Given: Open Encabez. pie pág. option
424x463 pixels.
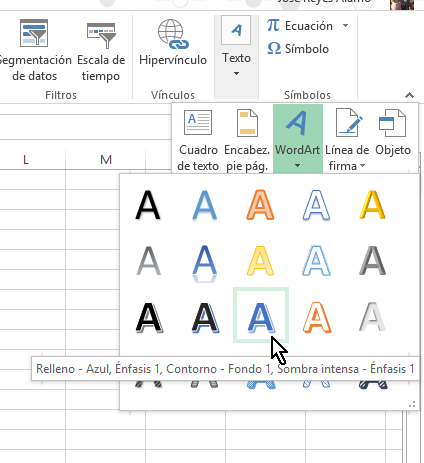Looking at the screenshot, I should coord(247,139).
